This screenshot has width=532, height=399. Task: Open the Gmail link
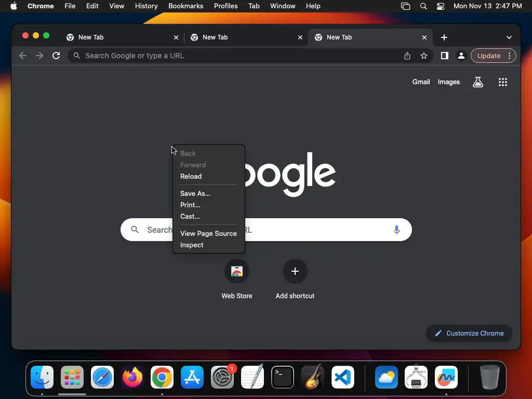pyautogui.click(x=421, y=82)
